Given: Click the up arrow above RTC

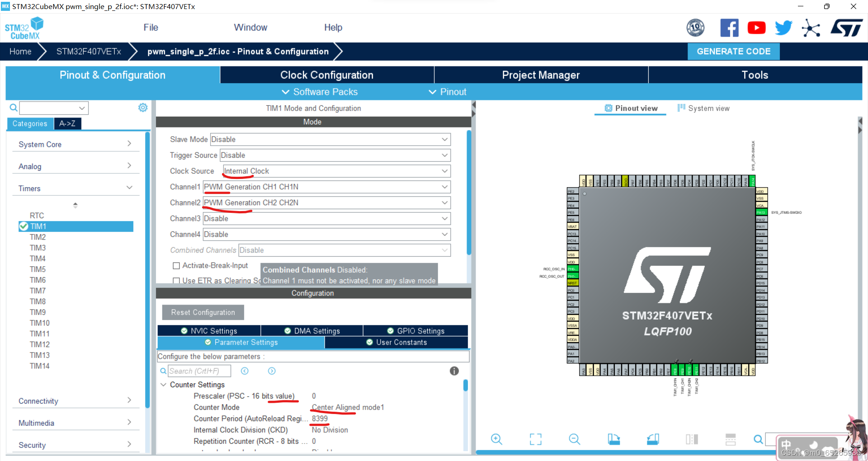Looking at the screenshot, I should coord(75,205).
